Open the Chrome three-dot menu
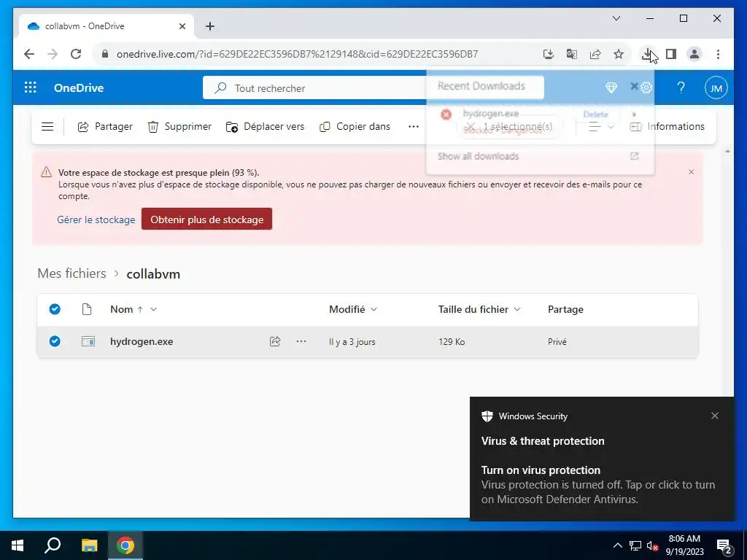This screenshot has width=747, height=560. 718,54
